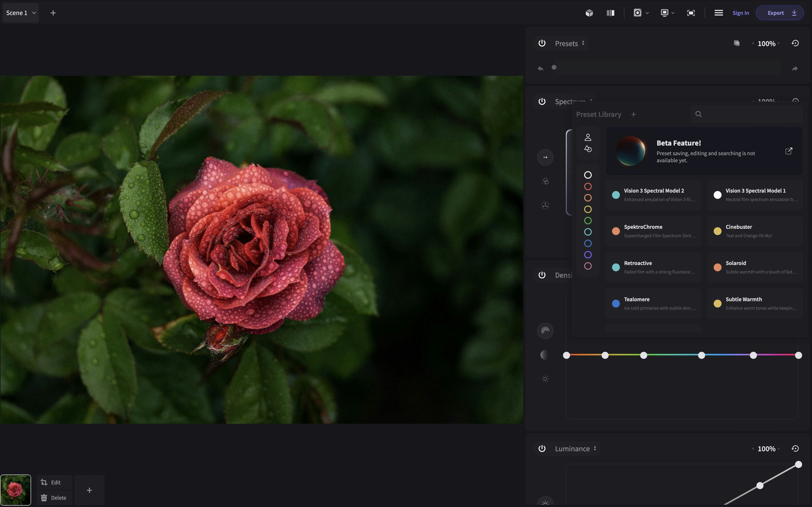Screen dimensions: 812x507
Task: Click the overlapping circles color icon
Action: pos(545,181)
